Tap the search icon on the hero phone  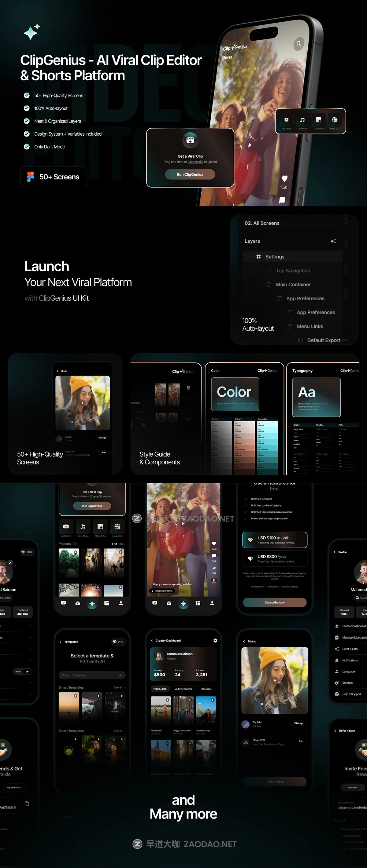(298, 44)
